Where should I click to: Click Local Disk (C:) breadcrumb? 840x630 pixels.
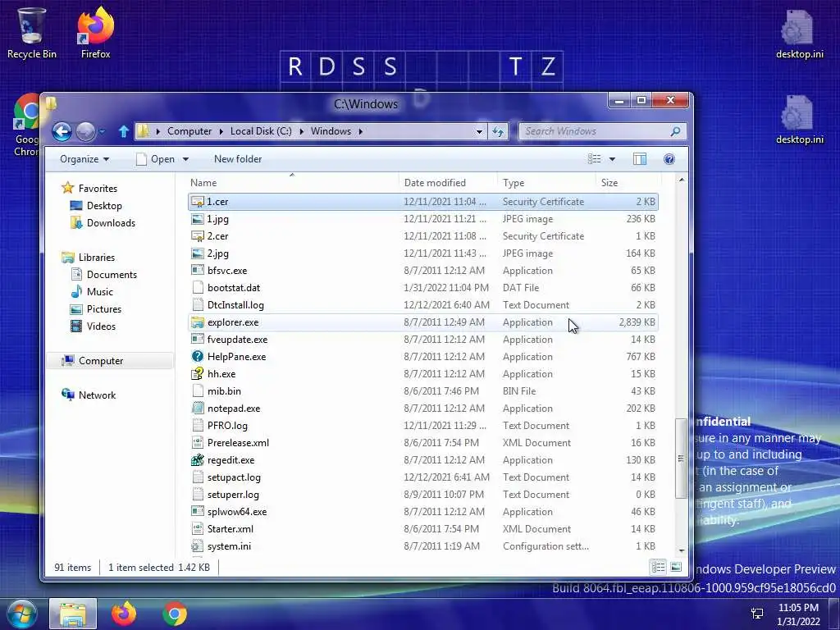coord(261,131)
